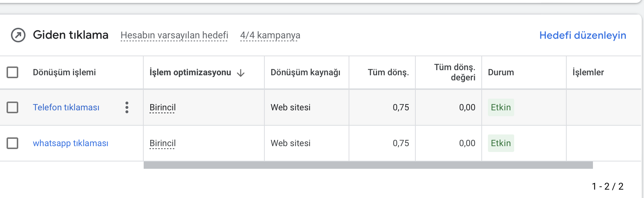Sort by the Dönüşüm işlemi column header
644x198 pixels.
tap(64, 72)
